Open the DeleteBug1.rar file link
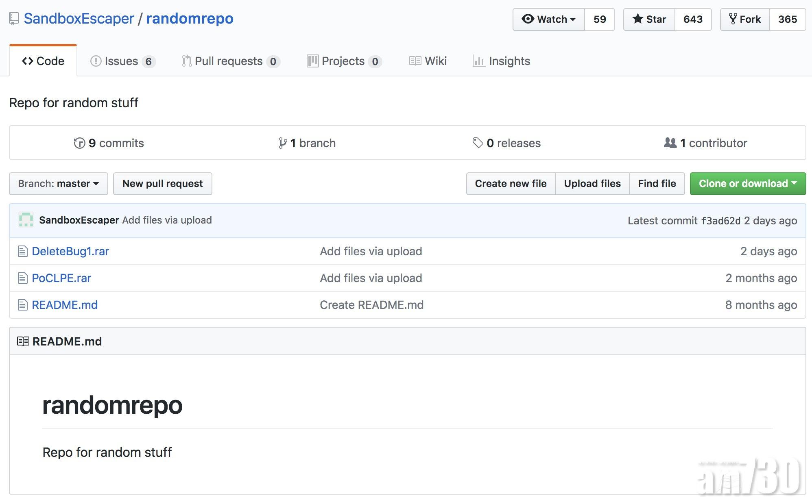 [x=70, y=251]
